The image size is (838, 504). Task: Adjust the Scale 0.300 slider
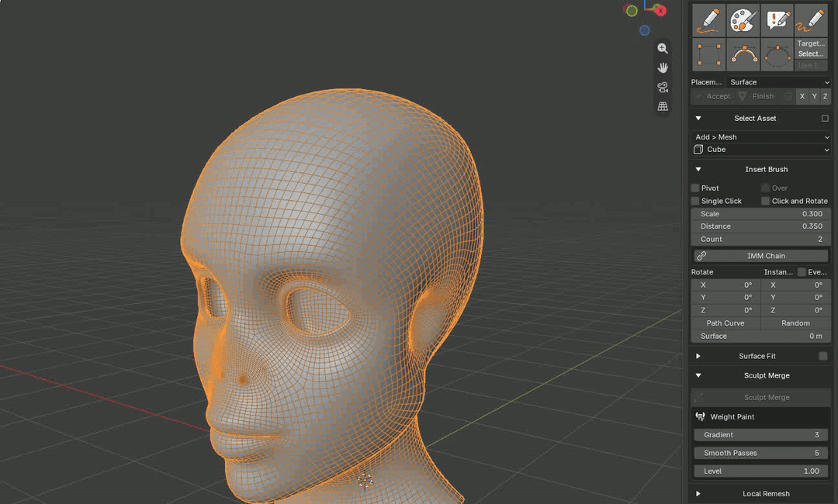(761, 213)
